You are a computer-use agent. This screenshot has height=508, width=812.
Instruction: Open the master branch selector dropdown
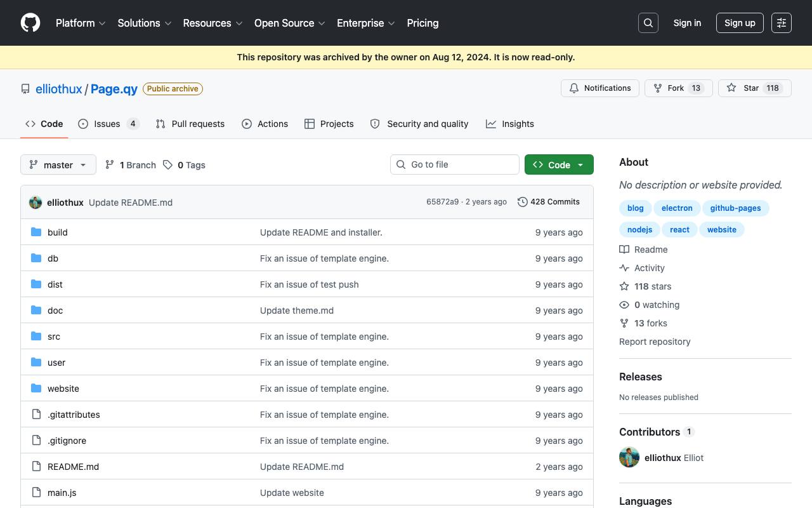pos(58,164)
